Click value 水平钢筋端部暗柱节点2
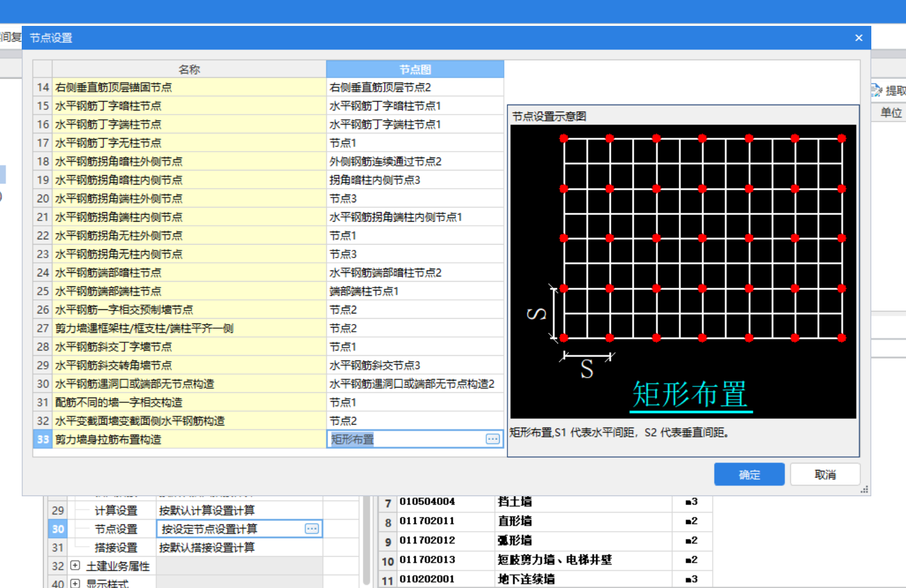This screenshot has width=906, height=588. coord(385,272)
